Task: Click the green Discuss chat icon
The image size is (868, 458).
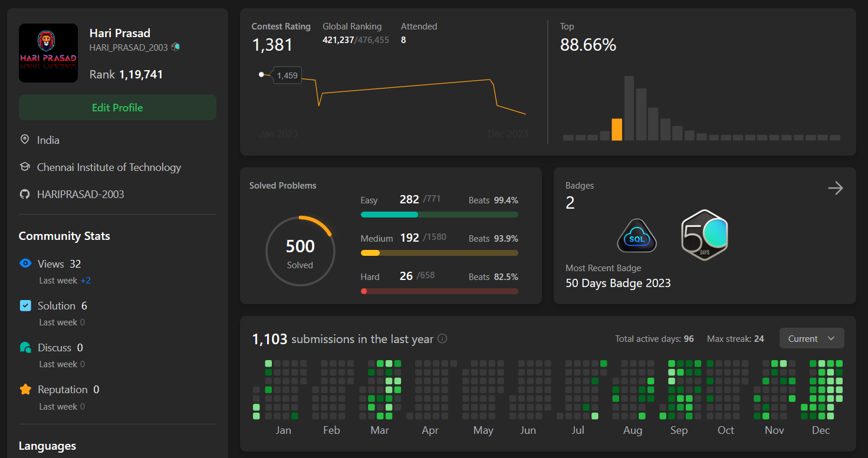Action: click(25, 347)
